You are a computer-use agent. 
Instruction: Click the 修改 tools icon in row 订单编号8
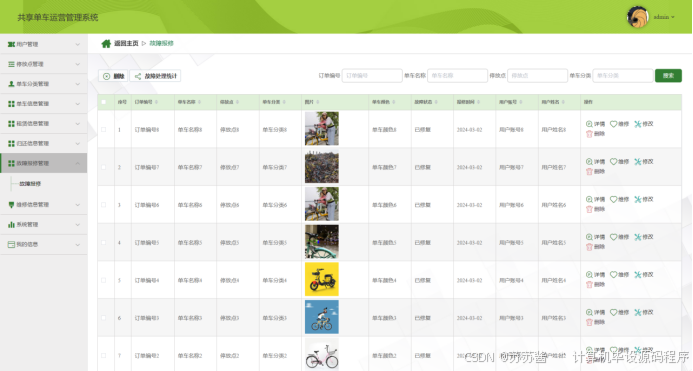coord(637,124)
